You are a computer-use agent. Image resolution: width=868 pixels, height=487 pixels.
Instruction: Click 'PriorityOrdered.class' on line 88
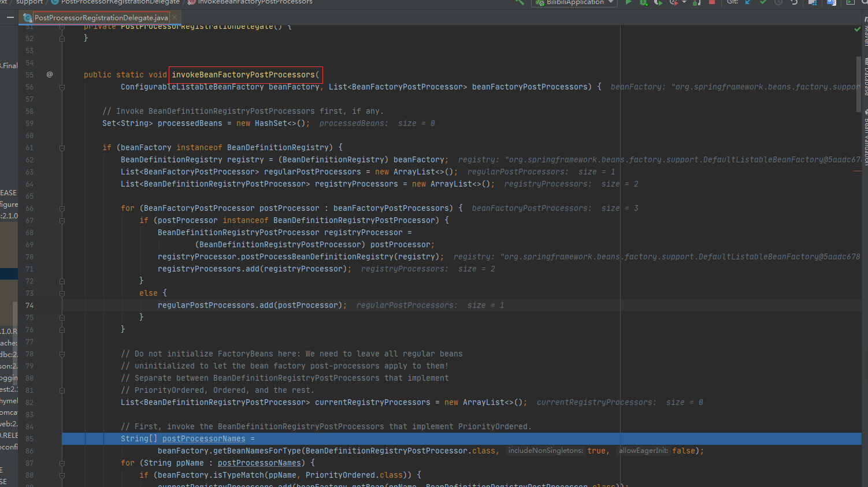[354, 475]
